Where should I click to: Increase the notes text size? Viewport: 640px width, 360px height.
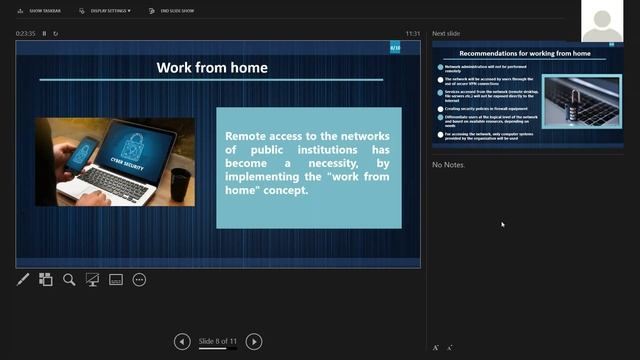tap(436, 348)
